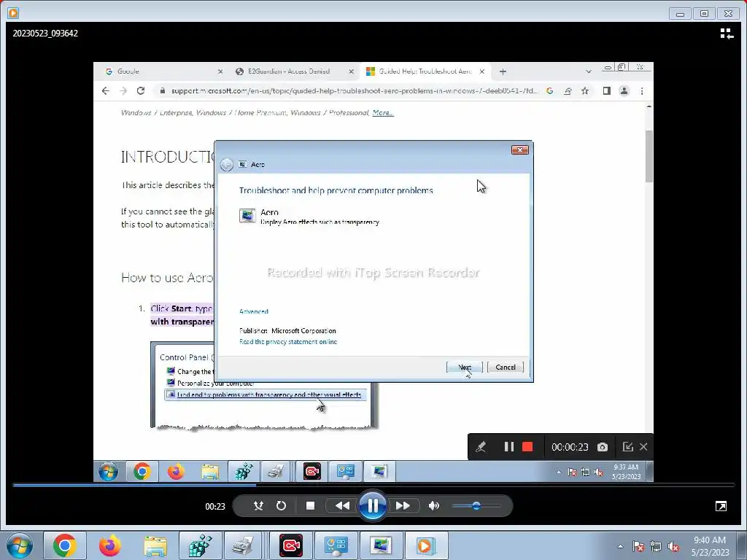
Task: Stop recording with the red square button
Action: [527, 447]
